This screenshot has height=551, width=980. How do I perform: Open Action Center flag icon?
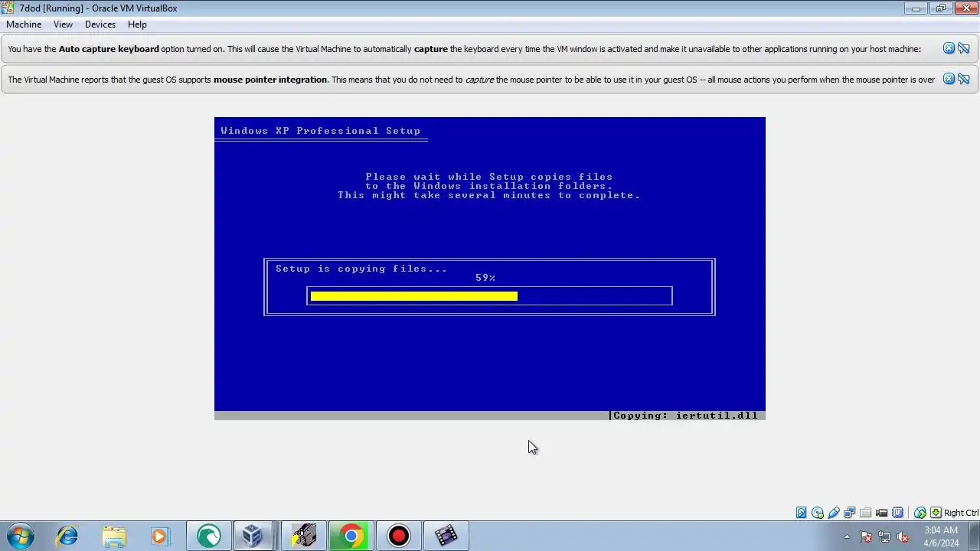pyautogui.click(x=866, y=536)
